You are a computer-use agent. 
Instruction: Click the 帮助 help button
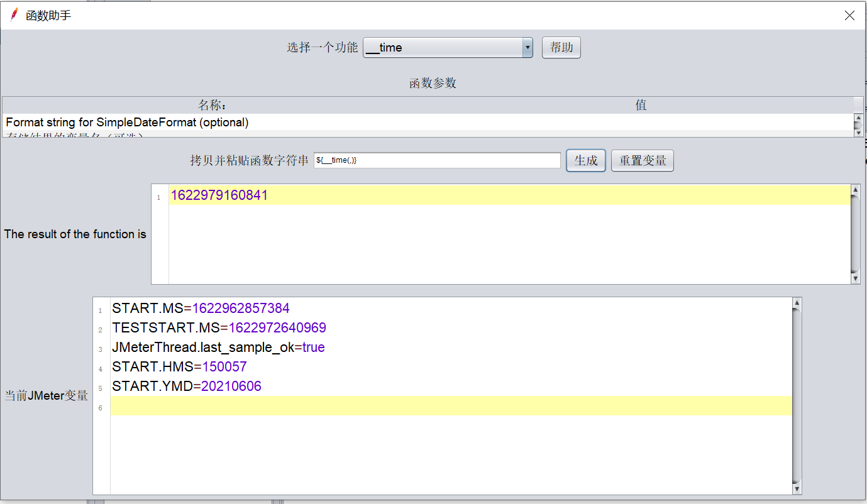pos(561,48)
